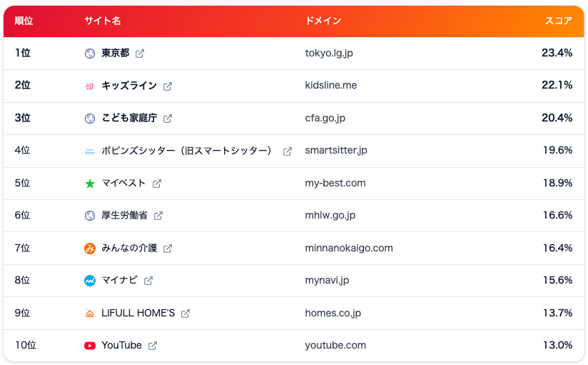This screenshot has height=365, width=588.
Task: Open external link icon beside LIFULL HOME'S
Action: pyautogui.click(x=186, y=314)
